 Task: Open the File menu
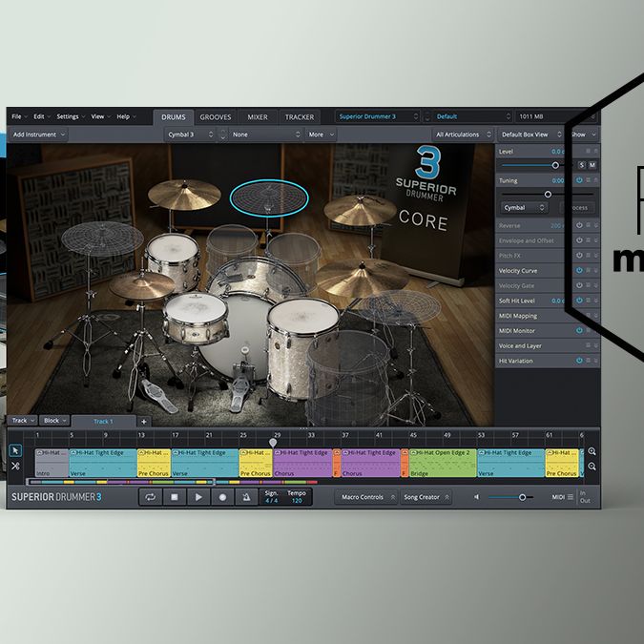point(19,116)
